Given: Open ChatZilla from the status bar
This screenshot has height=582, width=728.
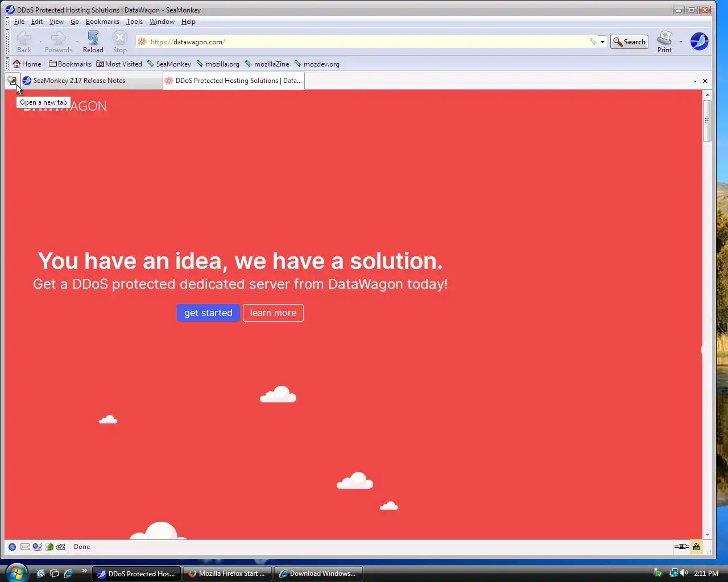Looking at the screenshot, I should point(60,547).
